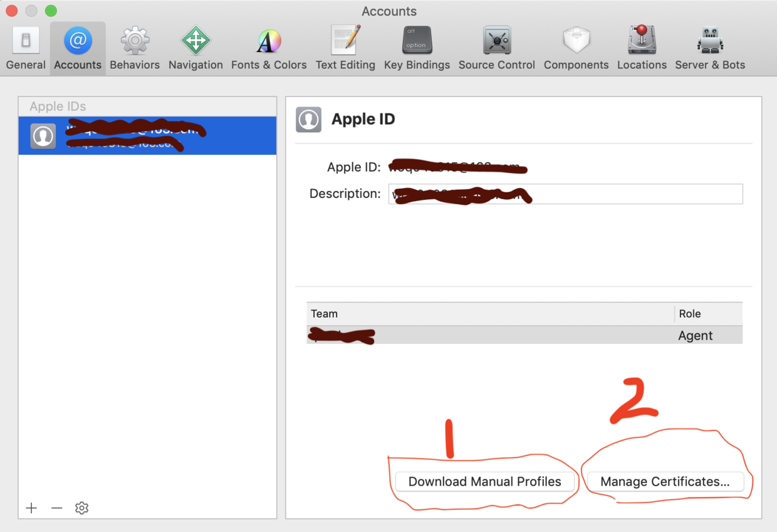Click Download Manual Profiles button

[485, 481]
